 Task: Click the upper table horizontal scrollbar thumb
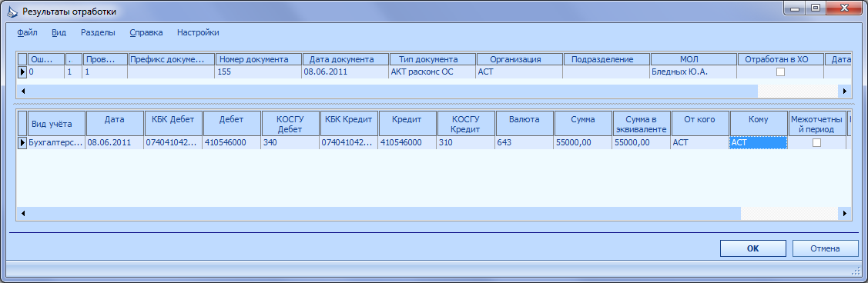point(393,91)
